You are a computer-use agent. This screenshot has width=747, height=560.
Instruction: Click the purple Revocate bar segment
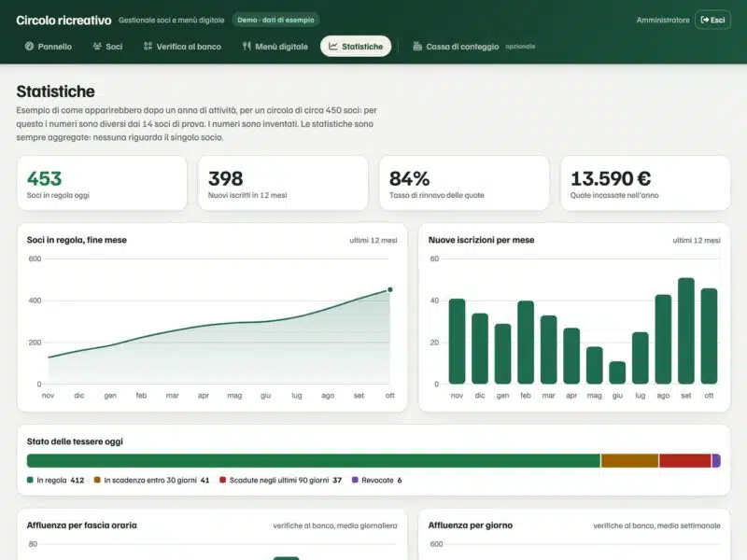tap(716, 460)
